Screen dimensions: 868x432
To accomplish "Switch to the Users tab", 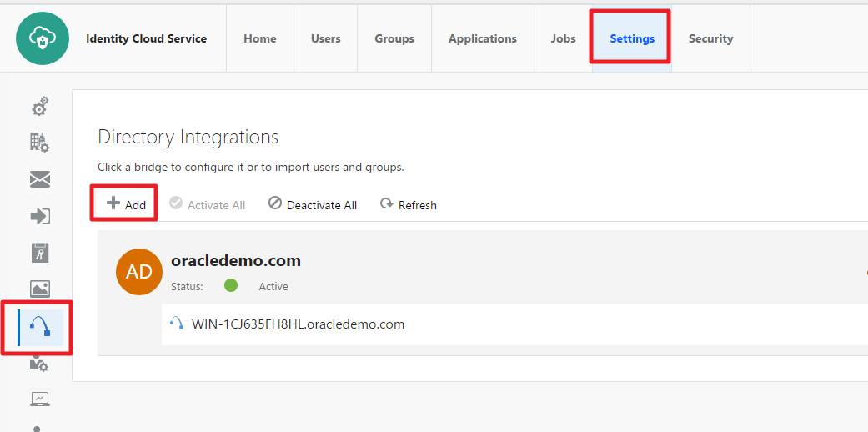I will point(325,38).
